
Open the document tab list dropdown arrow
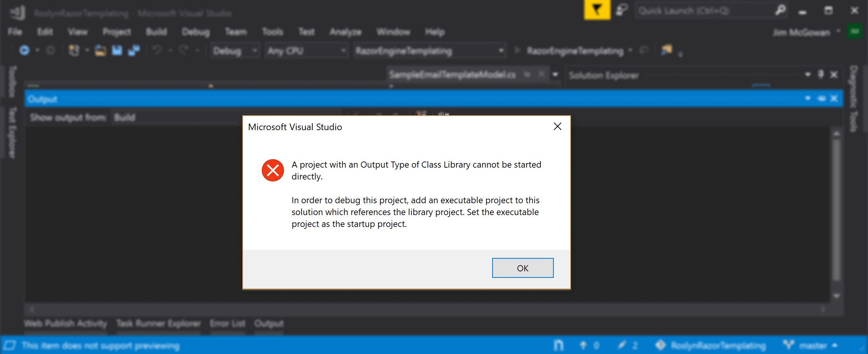[x=555, y=75]
